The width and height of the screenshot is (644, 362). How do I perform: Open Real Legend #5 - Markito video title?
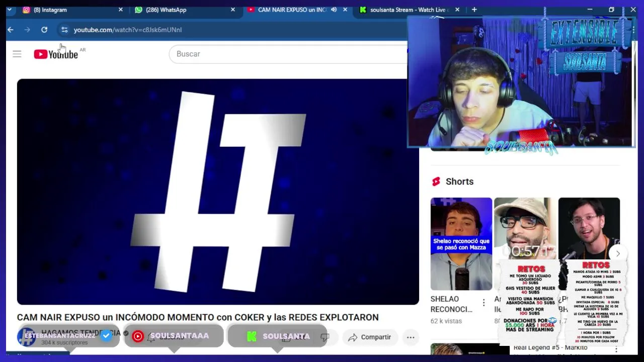pyautogui.click(x=550, y=347)
